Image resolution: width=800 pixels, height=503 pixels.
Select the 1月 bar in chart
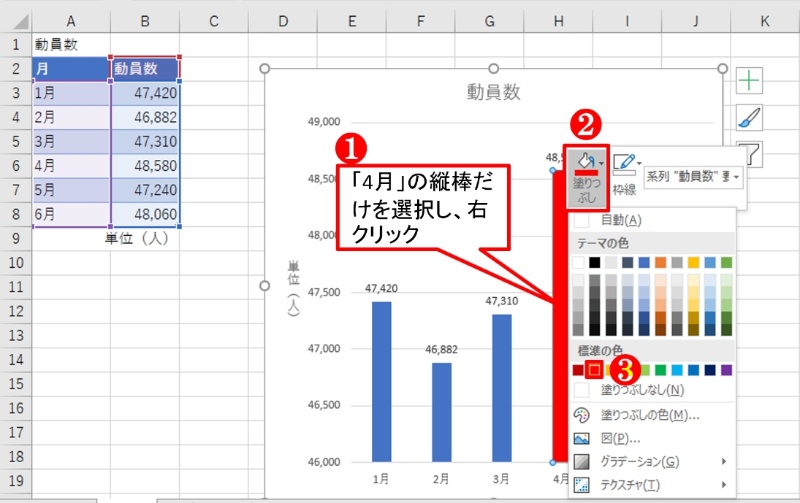(381, 380)
